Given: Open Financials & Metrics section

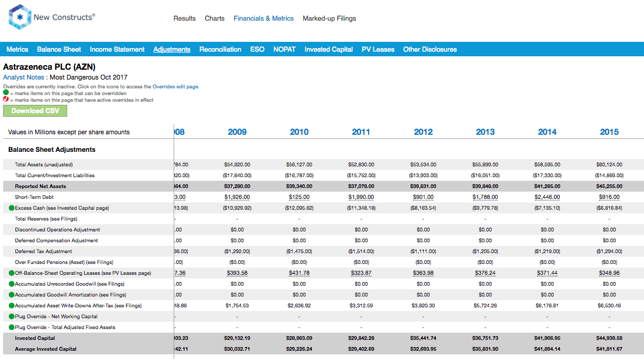Looking at the screenshot, I should point(264,18).
